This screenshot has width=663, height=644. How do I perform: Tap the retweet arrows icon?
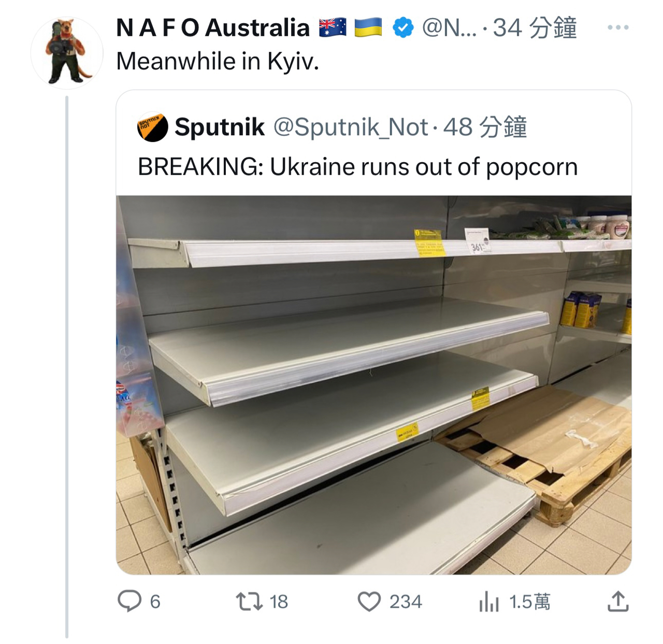pos(249,602)
